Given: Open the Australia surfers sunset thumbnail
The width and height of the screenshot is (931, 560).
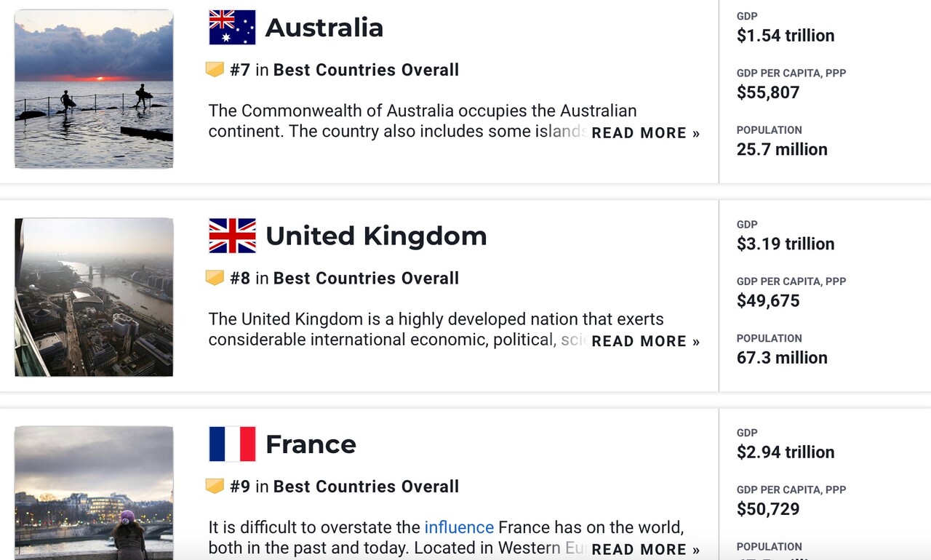Looking at the screenshot, I should tap(94, 89).
